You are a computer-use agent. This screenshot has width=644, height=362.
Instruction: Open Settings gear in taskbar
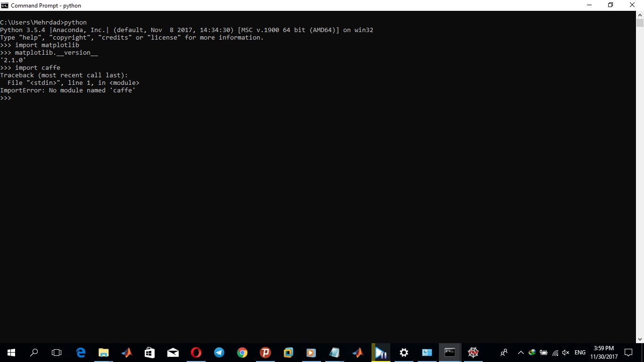tap(404, 353)
